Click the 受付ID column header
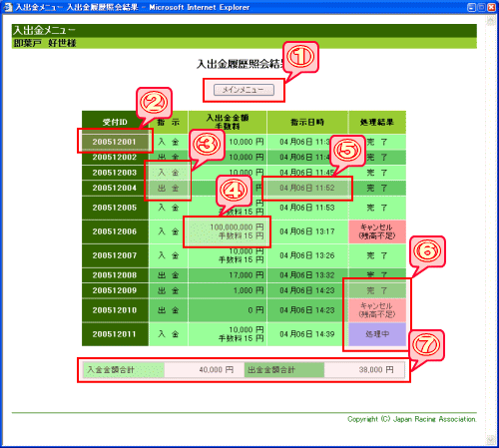499x448 pixels. click(x=115, y=122)
